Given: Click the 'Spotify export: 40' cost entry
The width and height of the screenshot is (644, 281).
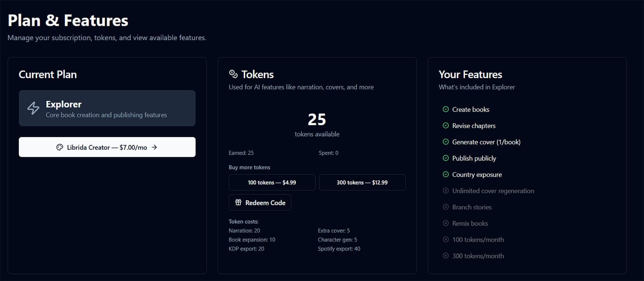Looking at the screenshot, I should (339, 249).
